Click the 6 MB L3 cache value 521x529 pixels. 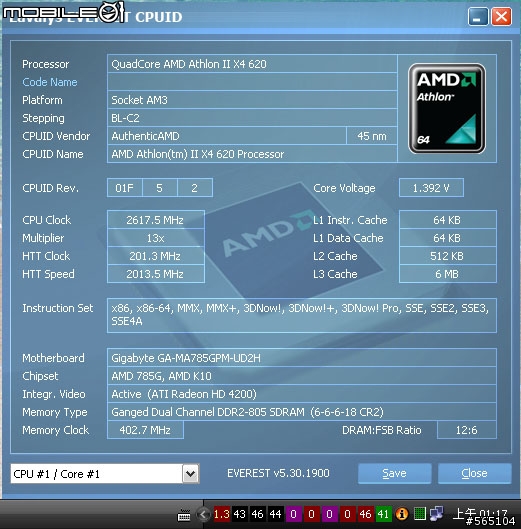click(x=447, y=274)
